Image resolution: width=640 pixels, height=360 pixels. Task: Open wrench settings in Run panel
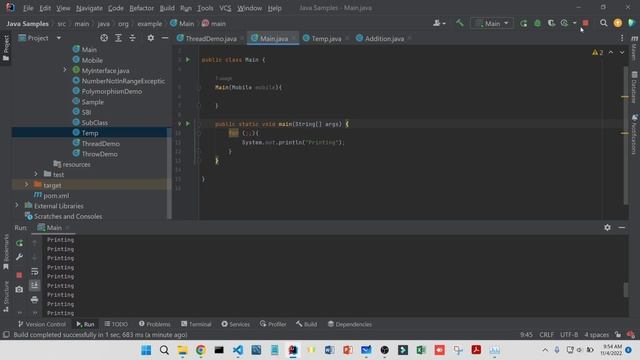pyautogui.click(x=19, y=257)
